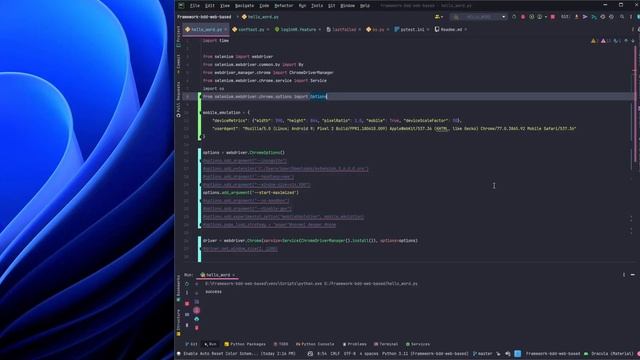Close the hello_word.py editor tab

click(x=226, y=29)
